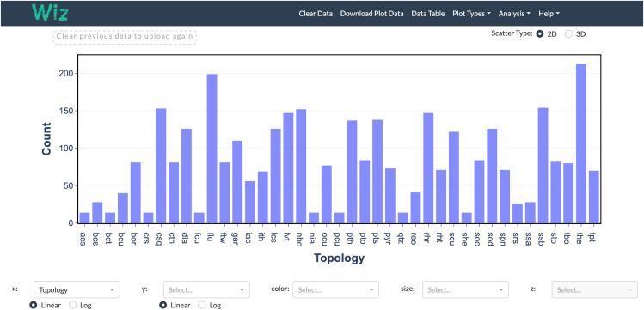Open the x axis Topology dropdown

click(77, 289)
